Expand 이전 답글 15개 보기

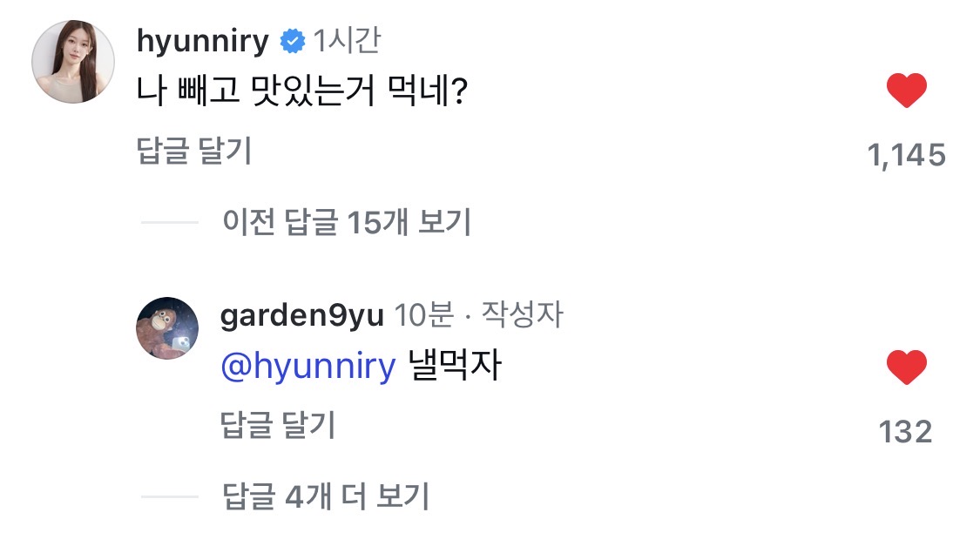point(347,223)
